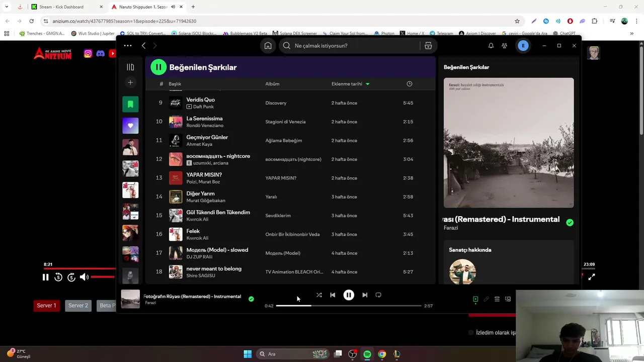
Task: Open Chrome tab search dropdown
Action: (7, 7)
